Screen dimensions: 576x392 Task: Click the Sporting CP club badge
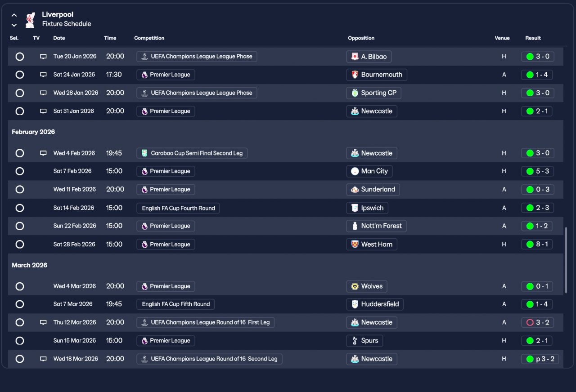(355, 93)
